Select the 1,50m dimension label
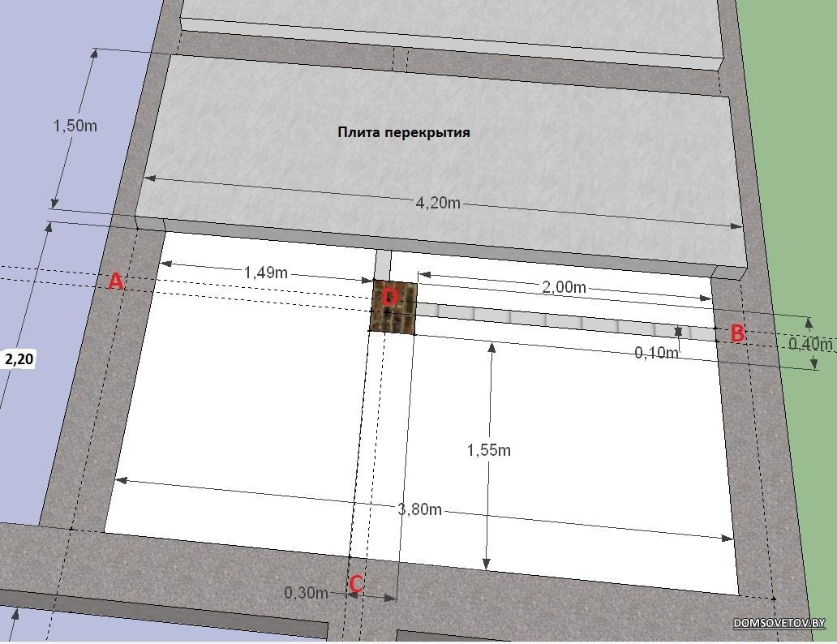Viewport: 837px width, 644px height. [75, 126]
